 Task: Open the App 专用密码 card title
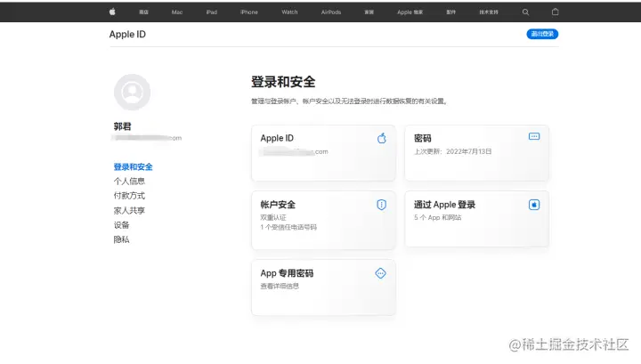pyautogui.click(x=287, y=273)
